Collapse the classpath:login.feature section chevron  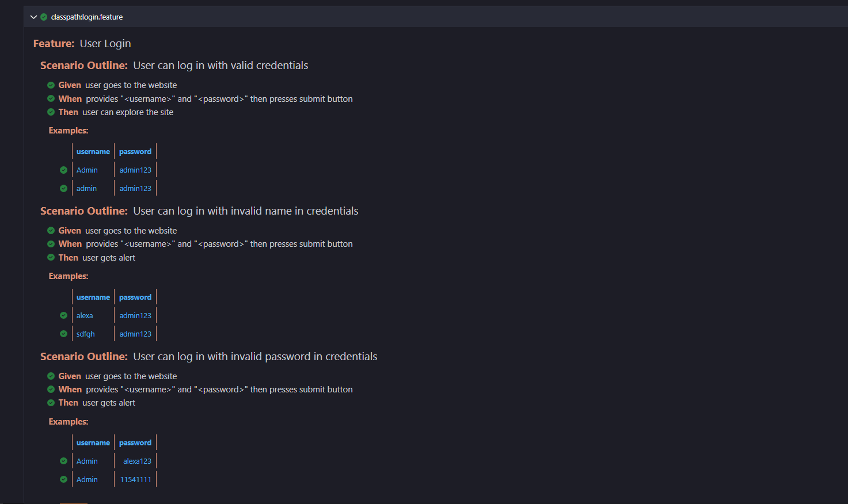coord(33,17)
